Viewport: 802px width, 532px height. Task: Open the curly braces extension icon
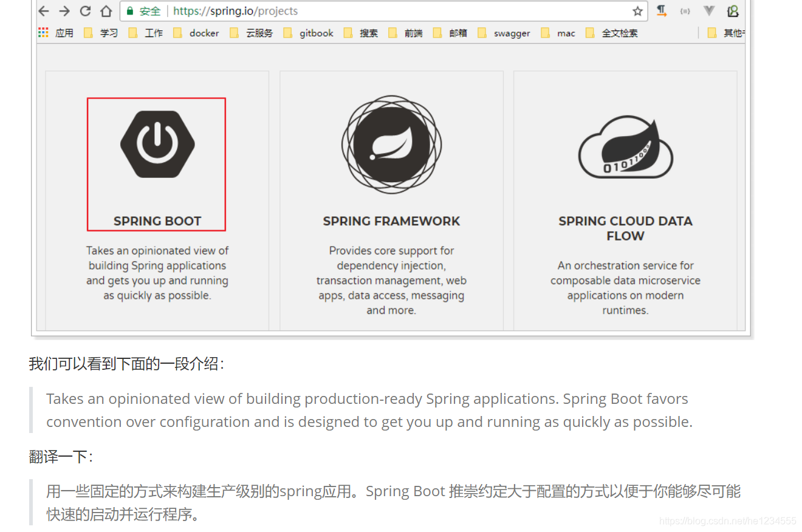coord(685,11)
